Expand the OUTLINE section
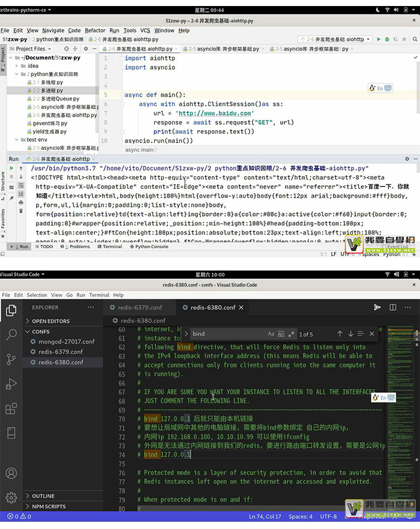Screen dimensions: 420x529 (63, 496)
